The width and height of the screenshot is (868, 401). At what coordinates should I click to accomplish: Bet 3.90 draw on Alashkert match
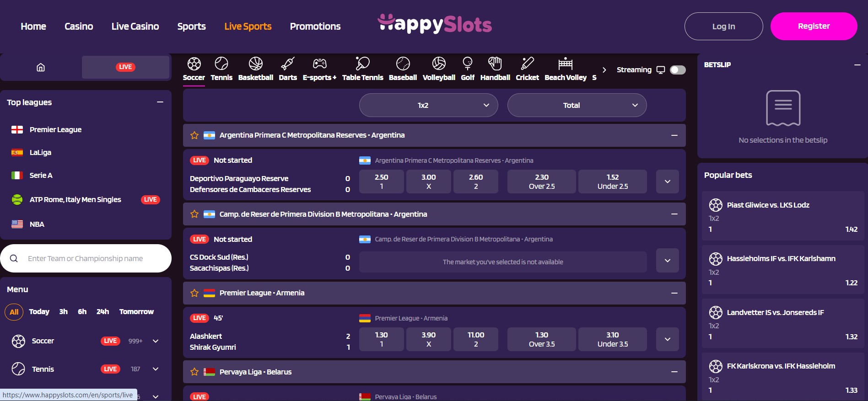point(429,339)
